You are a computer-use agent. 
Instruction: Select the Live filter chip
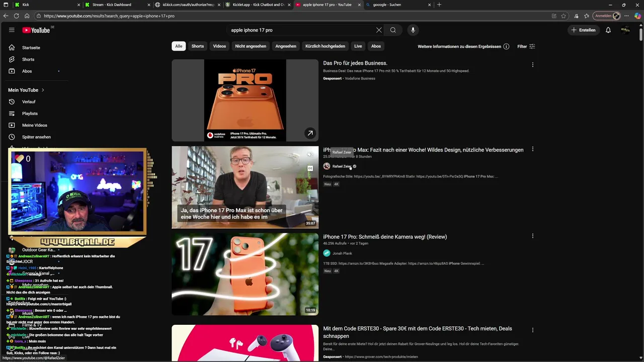358,46
